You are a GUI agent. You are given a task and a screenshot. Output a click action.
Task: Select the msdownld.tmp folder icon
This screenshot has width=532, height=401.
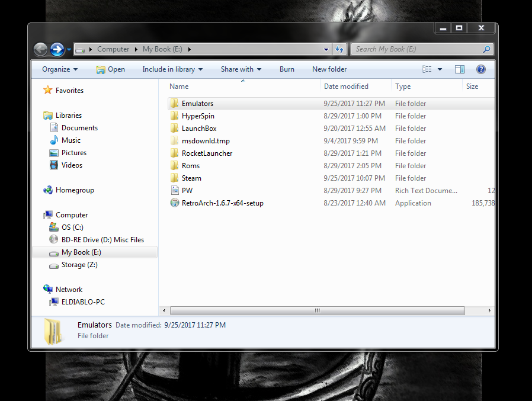click(174, 141)
